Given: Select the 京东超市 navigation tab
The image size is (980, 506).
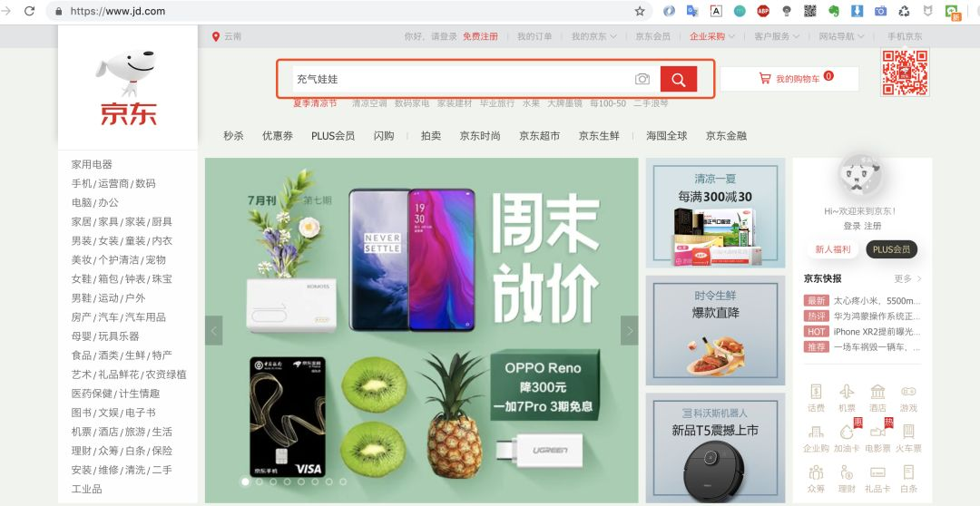Looking at the screenshot, I should click(x=539, y=135).
